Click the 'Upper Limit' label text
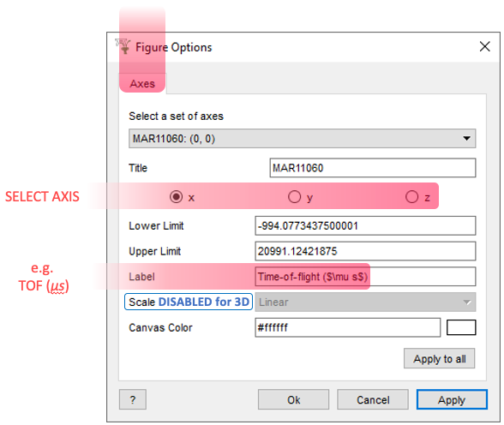The image size is (504, 425). click(154, 251)
